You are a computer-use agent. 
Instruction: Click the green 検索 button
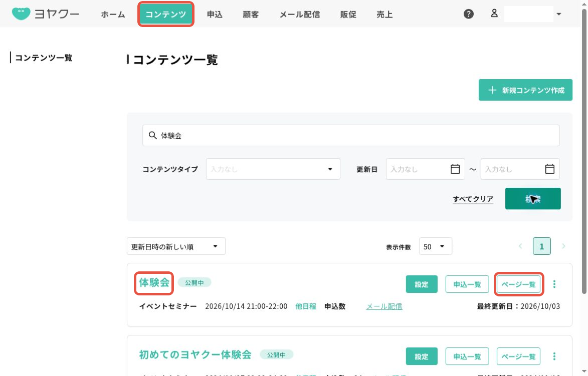coord(533,198)
